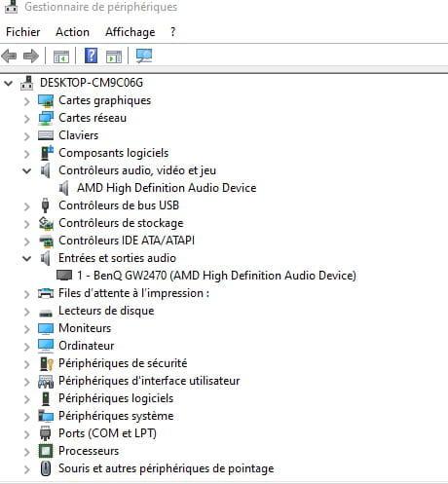Collapse Contrôleurs audio, vidéo et jeu
The height and width of the screenshot is (484, 448).
click(x=27, y=170)
